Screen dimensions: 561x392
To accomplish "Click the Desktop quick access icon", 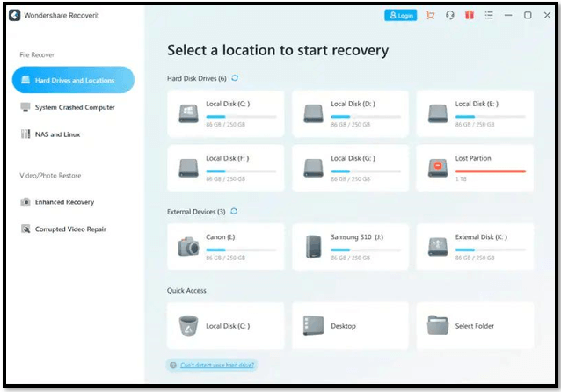I will 313,325.
